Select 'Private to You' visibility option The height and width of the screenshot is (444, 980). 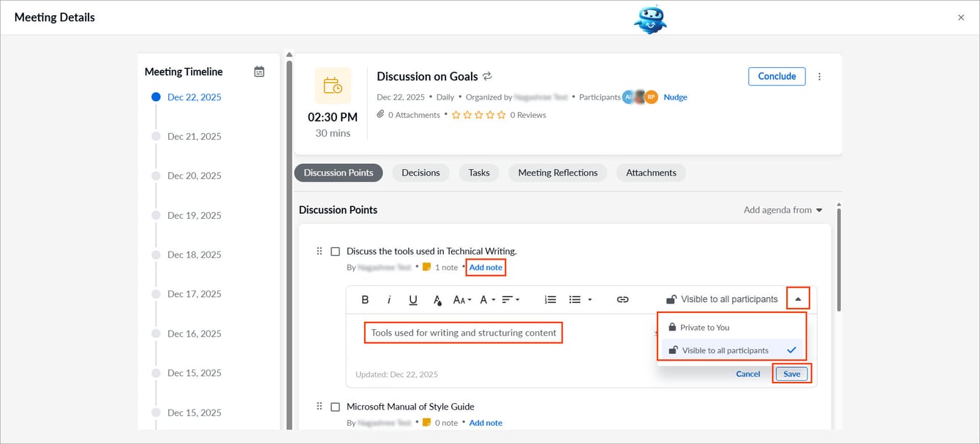tap(731, 327)
